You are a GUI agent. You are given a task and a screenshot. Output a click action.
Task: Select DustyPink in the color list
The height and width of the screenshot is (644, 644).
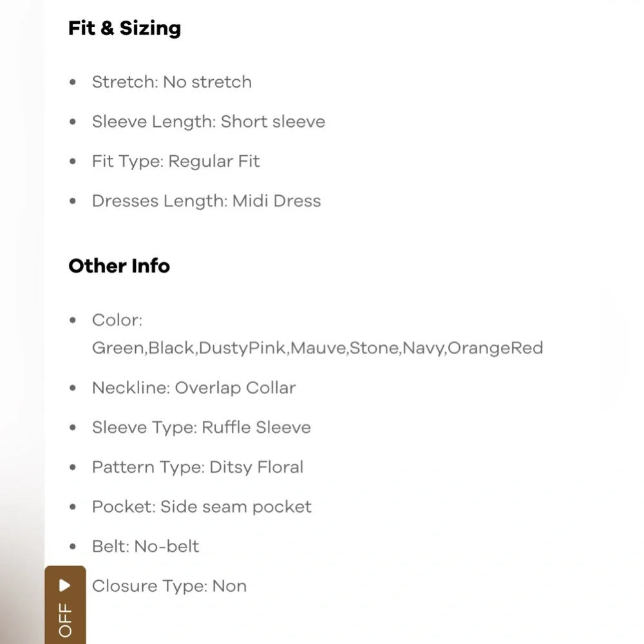pos(242,348)
